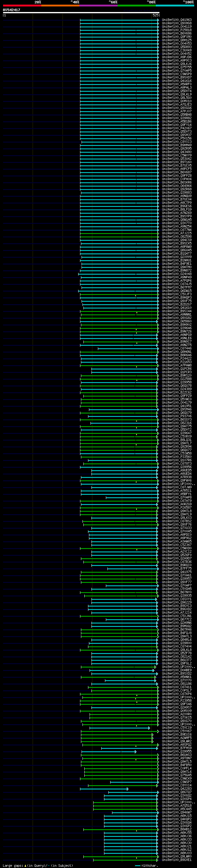Click the white query sequence ruler bar
Screen dimensions: 197x868
coord(81,12)
